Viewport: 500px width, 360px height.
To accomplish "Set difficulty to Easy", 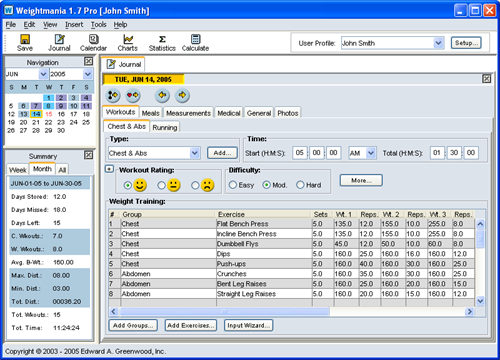I will pyautogui.click(x=241, y=185).
